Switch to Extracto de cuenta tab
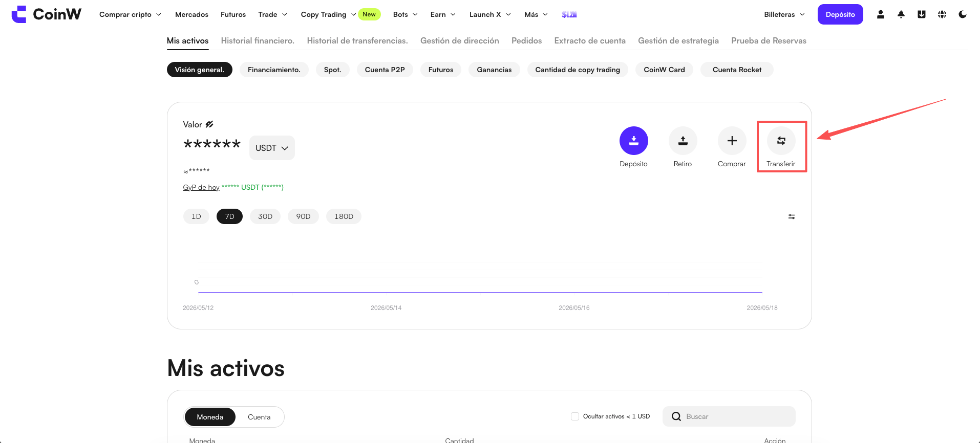The width and height of the screenshot is (980, 443). 590,40
